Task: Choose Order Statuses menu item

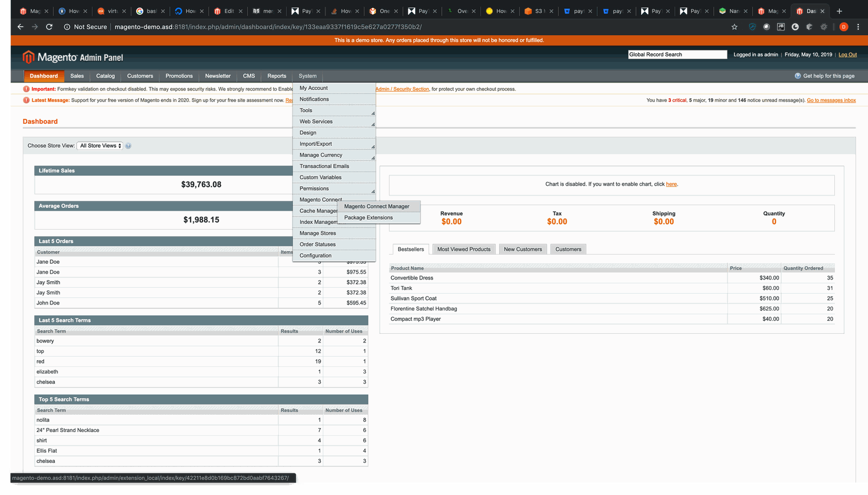Action: (x=334, y=244)
